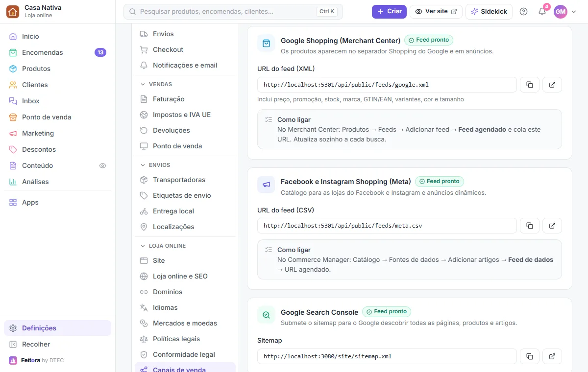
Task: Click the Meta feed URL field
Action: click(387, 226)
